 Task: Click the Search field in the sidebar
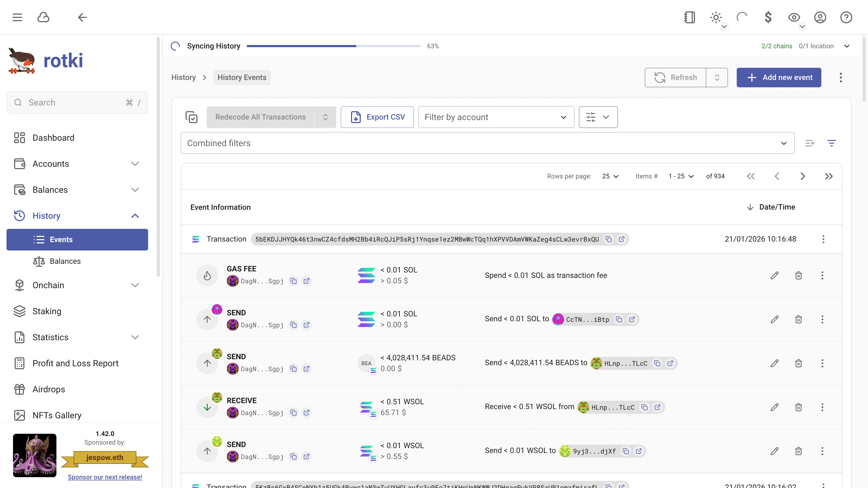(x=77, y=102)
